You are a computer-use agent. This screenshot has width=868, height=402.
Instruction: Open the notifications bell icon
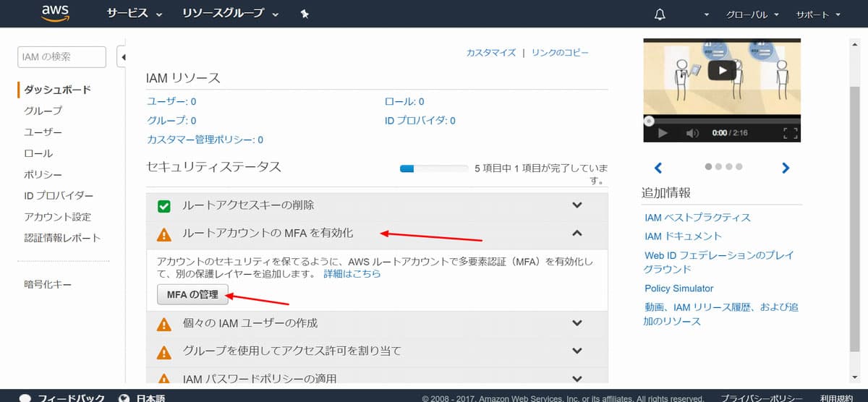point(660,14)
